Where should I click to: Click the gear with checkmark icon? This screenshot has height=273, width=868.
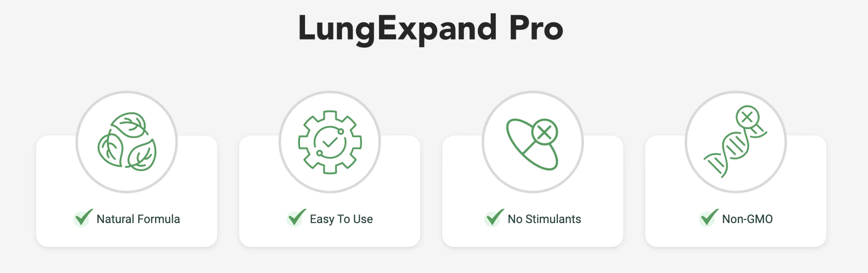click(330, 142)
